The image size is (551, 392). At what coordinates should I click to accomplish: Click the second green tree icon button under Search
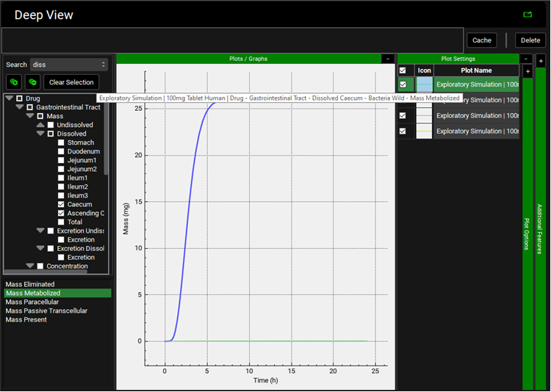pyautogui.click(x=32, y=82)
